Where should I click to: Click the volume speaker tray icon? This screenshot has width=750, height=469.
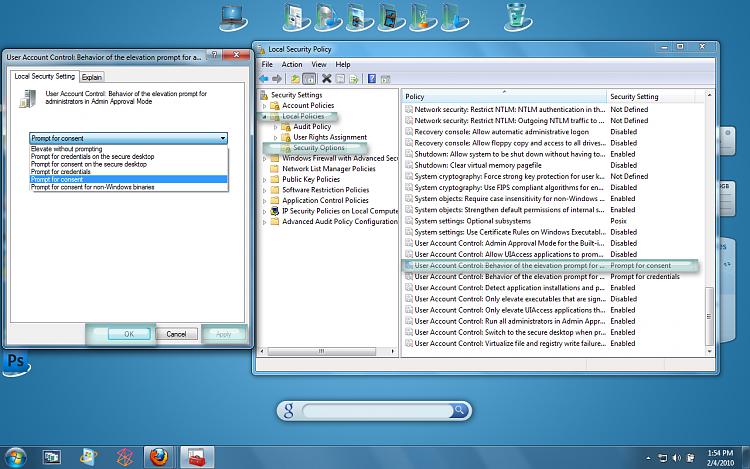point(676,458)
